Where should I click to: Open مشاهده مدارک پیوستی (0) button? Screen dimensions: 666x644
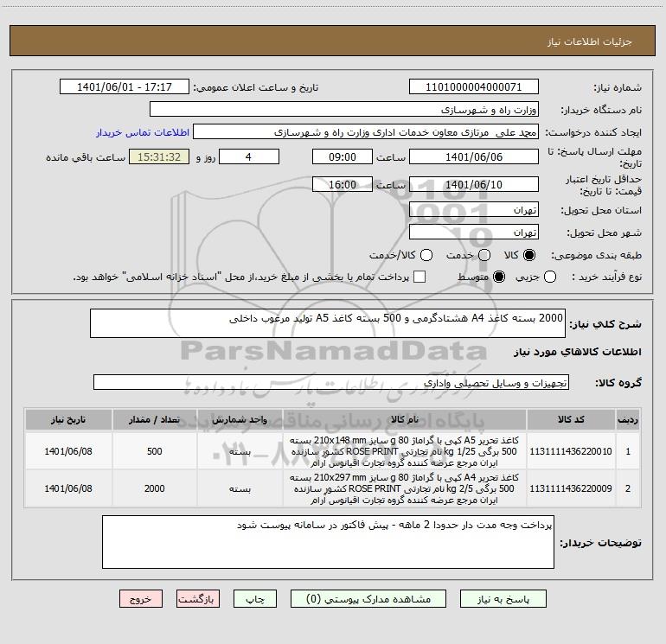point(368,598)
